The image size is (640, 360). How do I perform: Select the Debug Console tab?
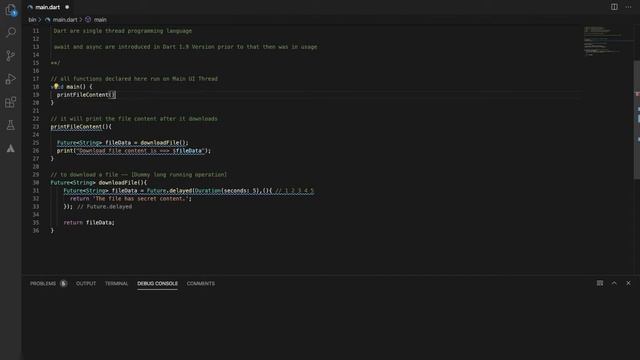pyautogui.click(x=157, y=283)
